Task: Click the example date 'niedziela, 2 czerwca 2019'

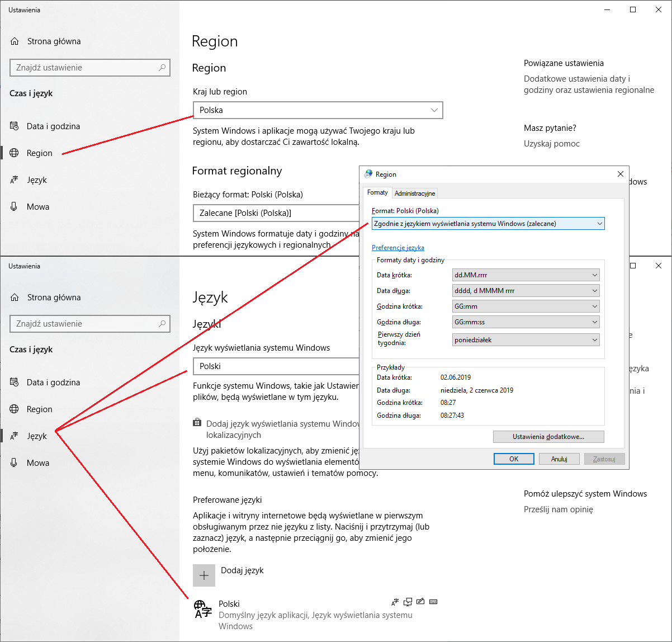Action: pyautogui.click(x=477, y=390)
